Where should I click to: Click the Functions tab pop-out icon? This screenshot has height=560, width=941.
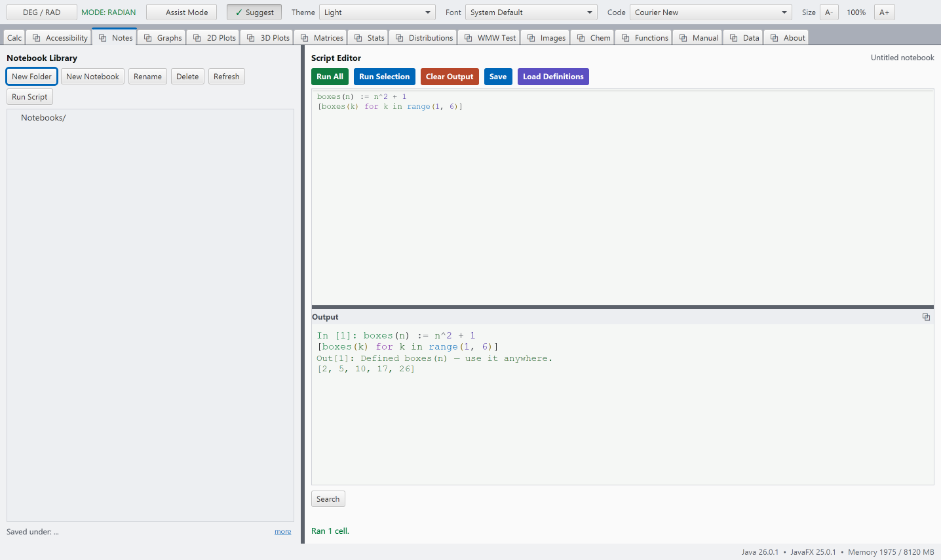click(626, 38)
